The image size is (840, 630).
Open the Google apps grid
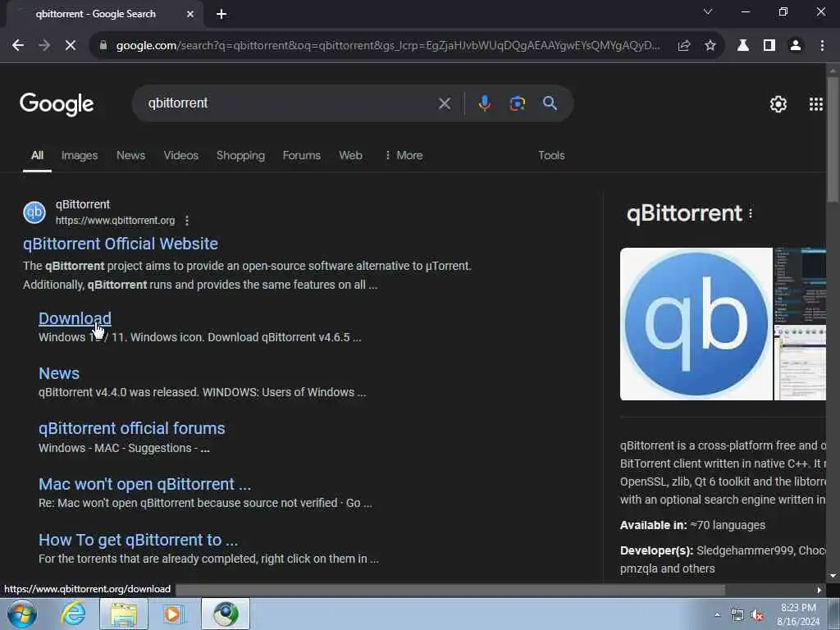[x=816, y=104]
